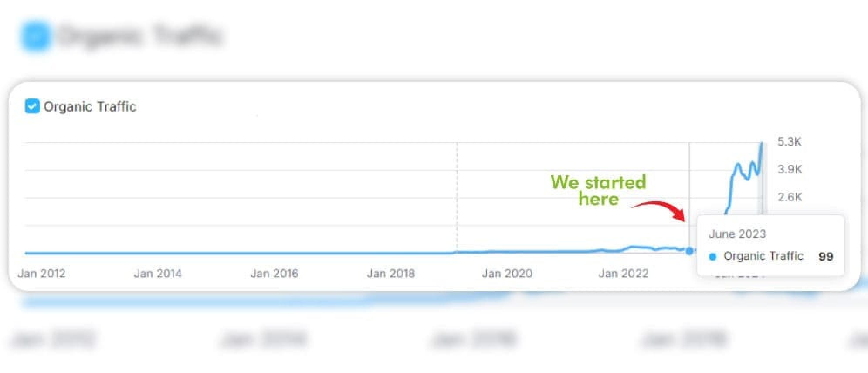
Task: Click the Organic Traffic legend label
Action: coord(90,107)
